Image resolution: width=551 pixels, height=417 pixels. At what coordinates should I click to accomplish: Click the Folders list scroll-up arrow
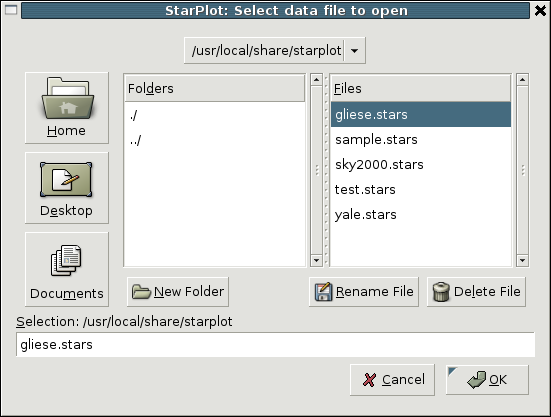tap(317, 80)
